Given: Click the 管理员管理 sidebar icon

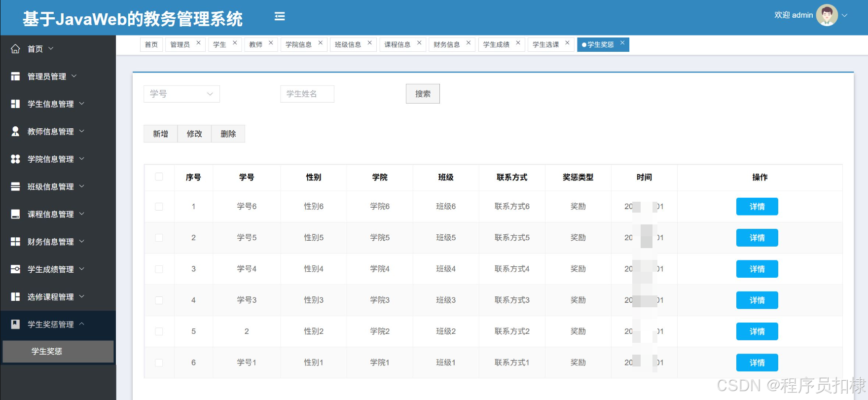Looking at the screenshot, I should tap(15, 76).
